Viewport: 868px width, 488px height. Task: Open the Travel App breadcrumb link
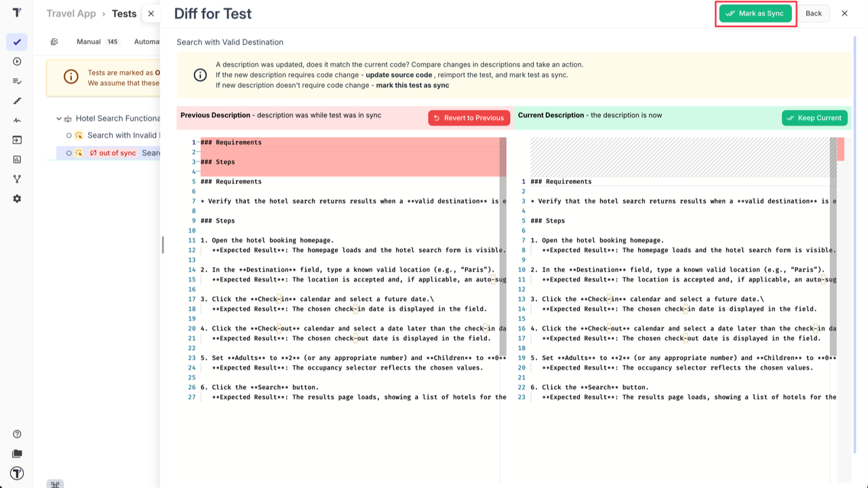(71, 13)
